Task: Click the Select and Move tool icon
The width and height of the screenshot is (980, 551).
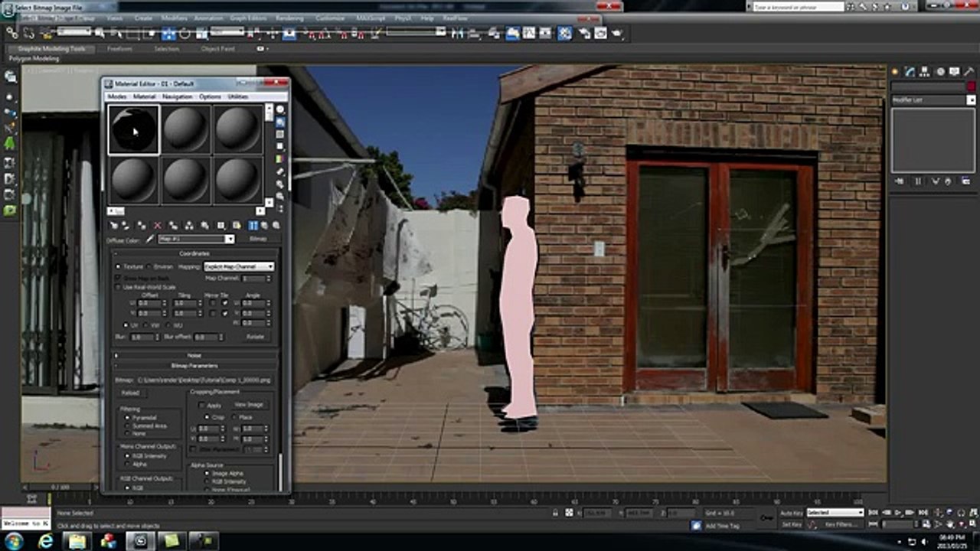Action: 168,34
